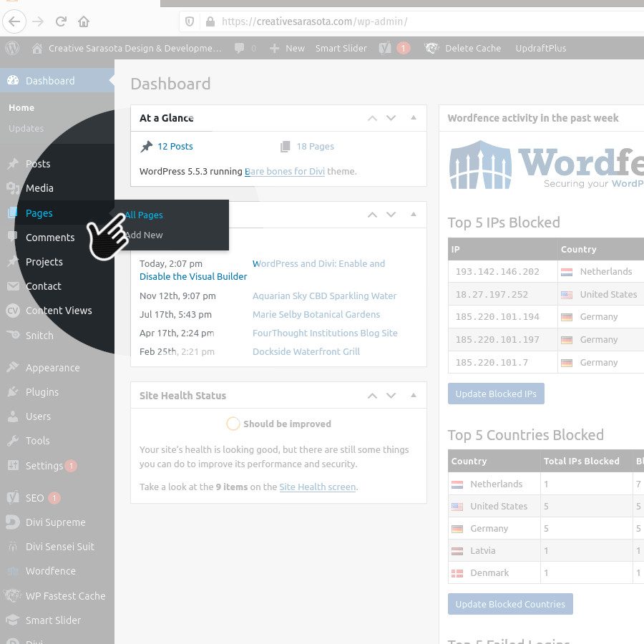
Task: Choose Add New in Pages flyout
Action: point(144,235)
